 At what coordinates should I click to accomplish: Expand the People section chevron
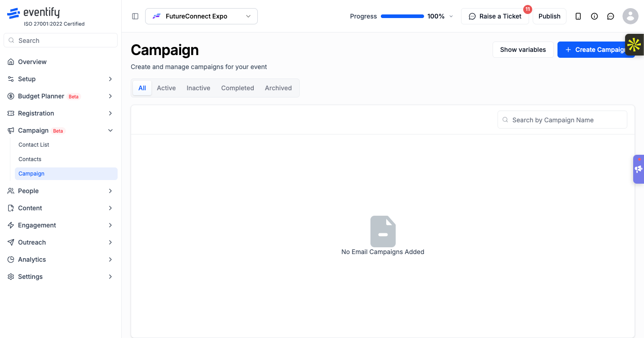[x=110, y=191]
